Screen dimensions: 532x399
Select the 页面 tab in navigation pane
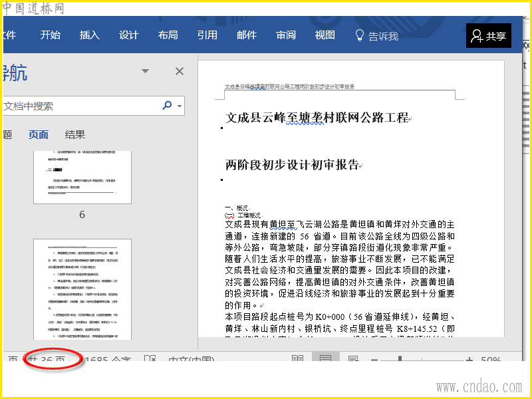tap(39, 135)
